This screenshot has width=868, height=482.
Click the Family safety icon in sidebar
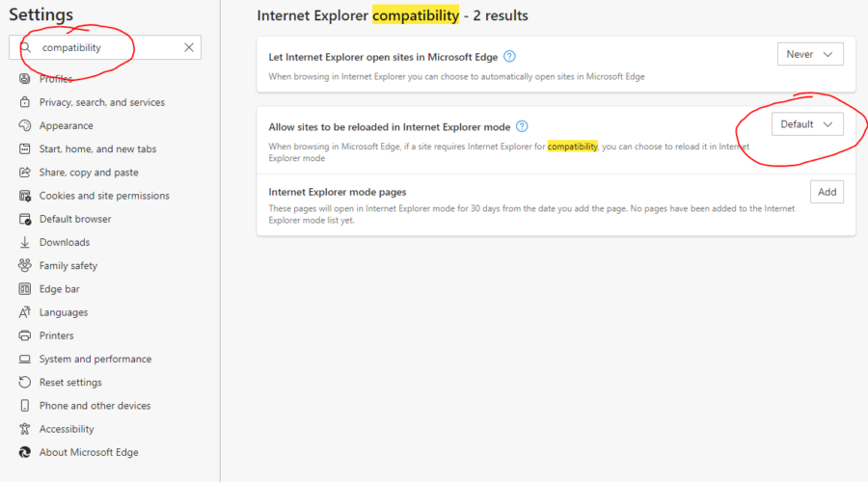25,265
